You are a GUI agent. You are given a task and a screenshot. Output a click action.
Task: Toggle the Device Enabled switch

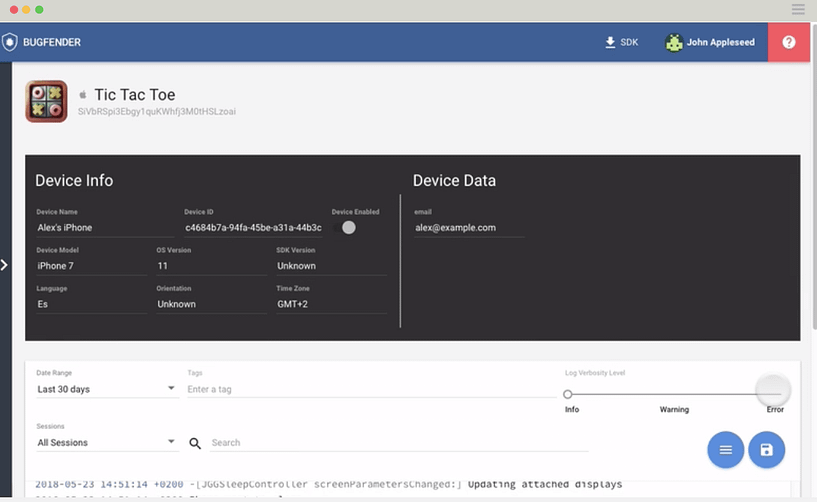tap(344, 227)
